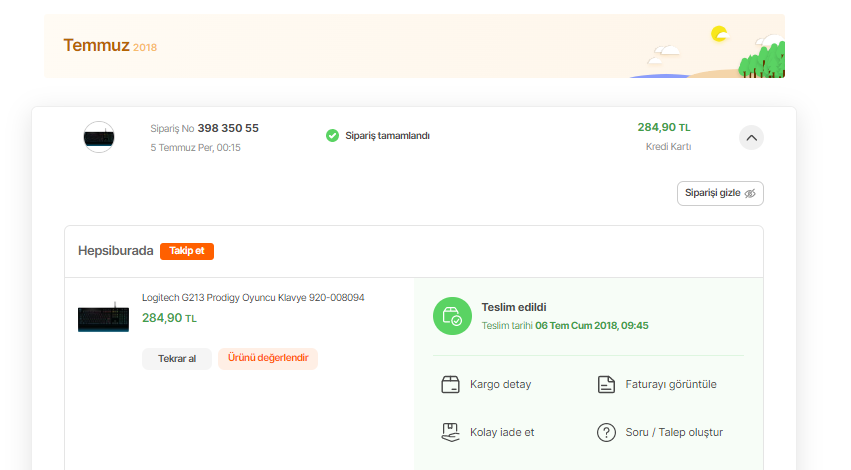Click the Kargo detay label

pyautogui.click(x=500, y=384)
